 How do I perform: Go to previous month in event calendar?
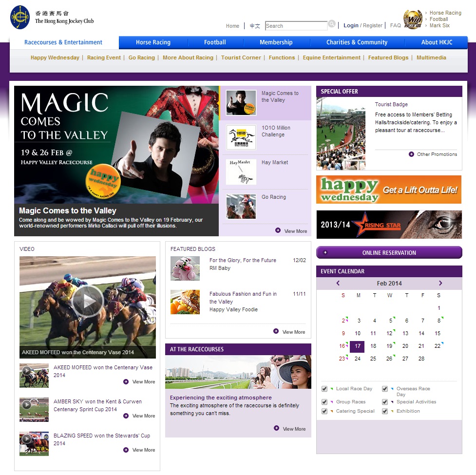[x=338, y=283]
